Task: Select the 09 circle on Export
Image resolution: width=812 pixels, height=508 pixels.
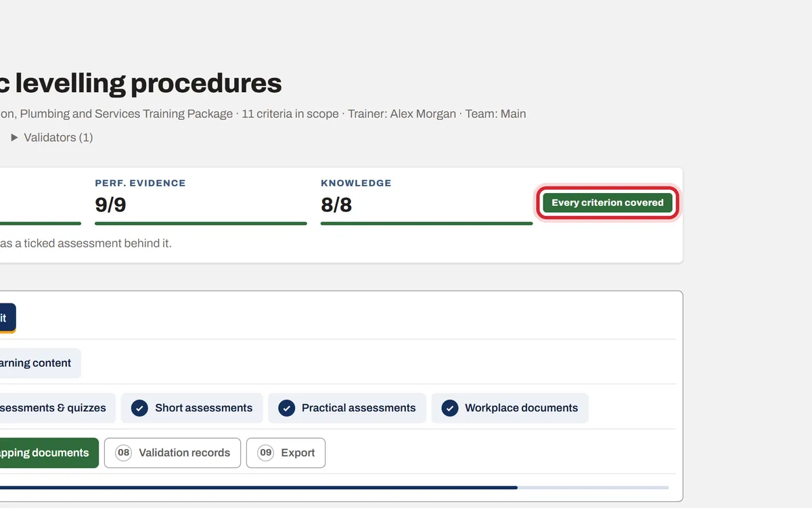Action: (x=266, y=452)
